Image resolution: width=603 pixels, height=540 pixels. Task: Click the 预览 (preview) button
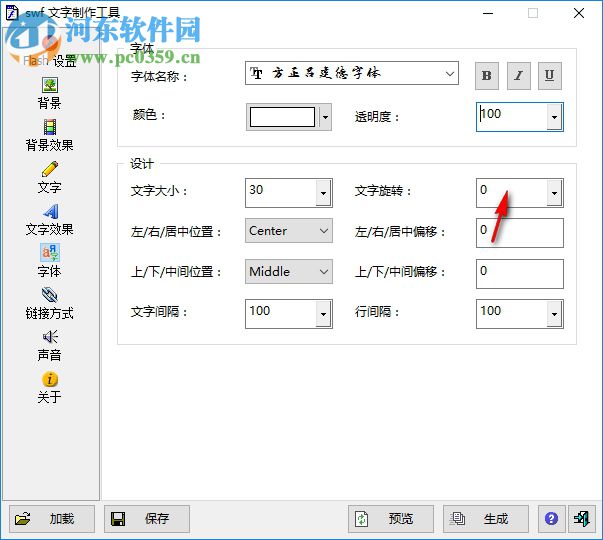pos(391,519)
